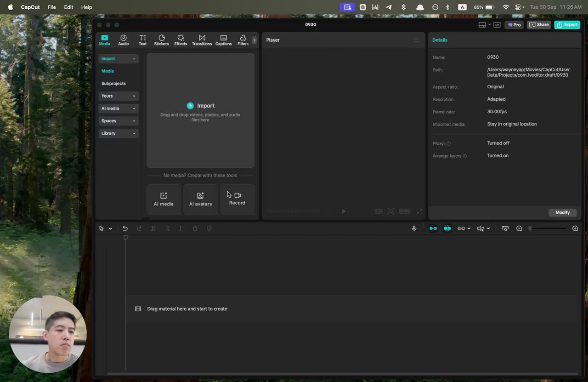This screenshot has height=382, width=588.
Task: Choose the Select pointer tool
Action: tap(102, 228)
